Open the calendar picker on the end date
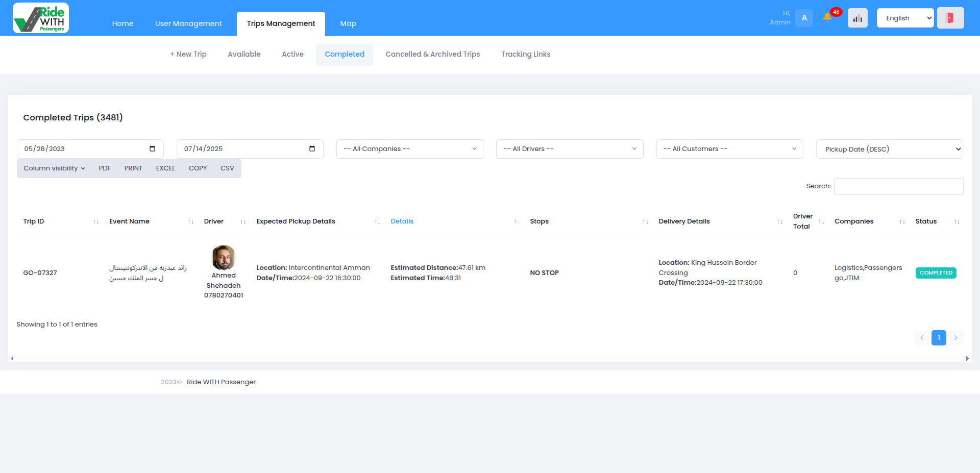The width and height of the screenshot is (980, 473). click(312, 148)
